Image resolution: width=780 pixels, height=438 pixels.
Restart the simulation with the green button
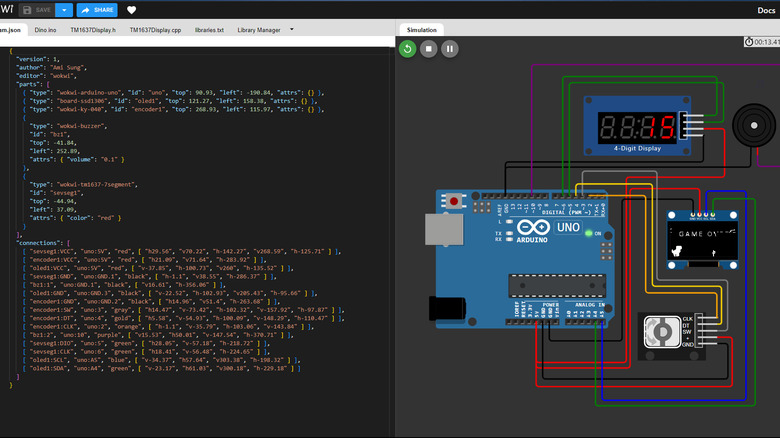point(408,48)
